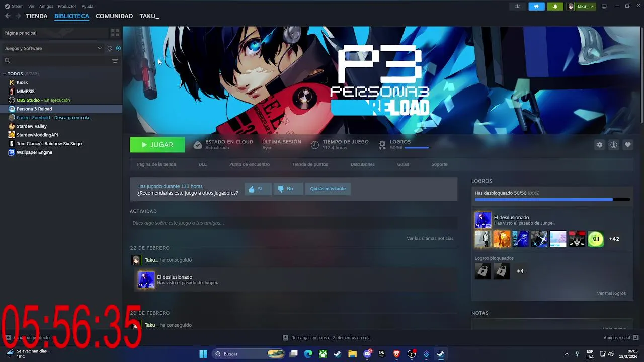Click the achievement progress bar in LOGROS panel
Image resolution: width=644 pixels, height=362 pixels.
click(552, 200)
